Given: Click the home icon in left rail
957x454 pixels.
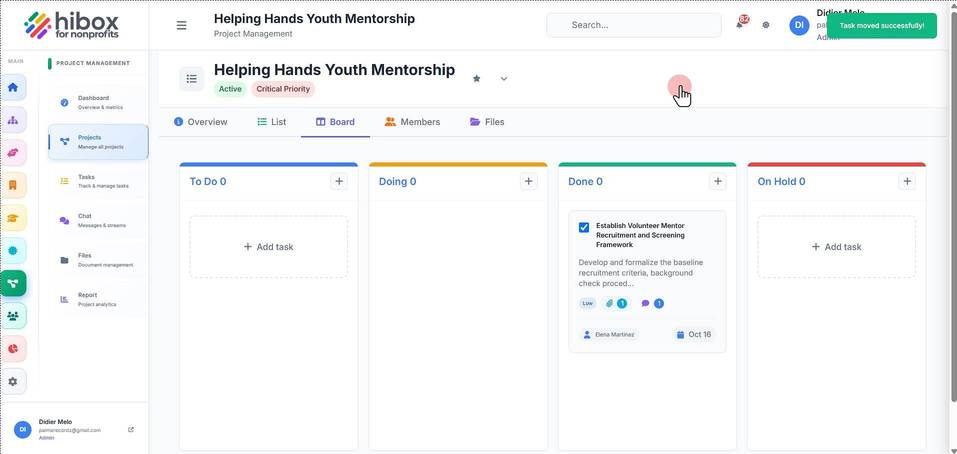Looking at the screenshot, I should pos(13,87).
